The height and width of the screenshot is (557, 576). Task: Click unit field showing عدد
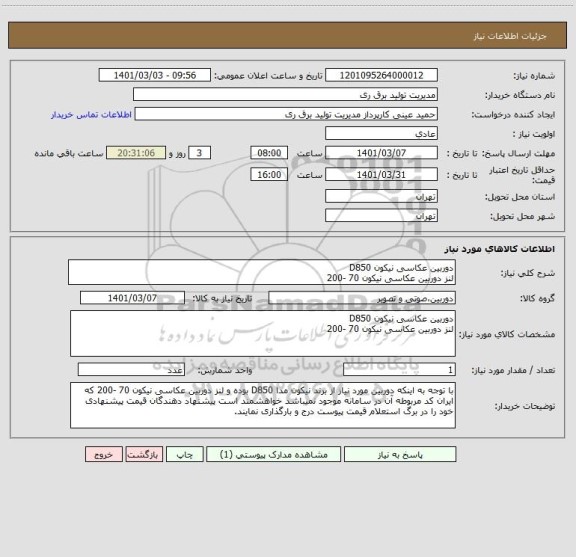[131, 370]
